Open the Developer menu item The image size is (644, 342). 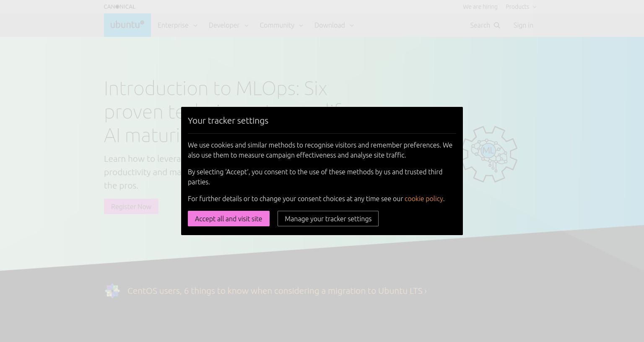coord(224,25)
